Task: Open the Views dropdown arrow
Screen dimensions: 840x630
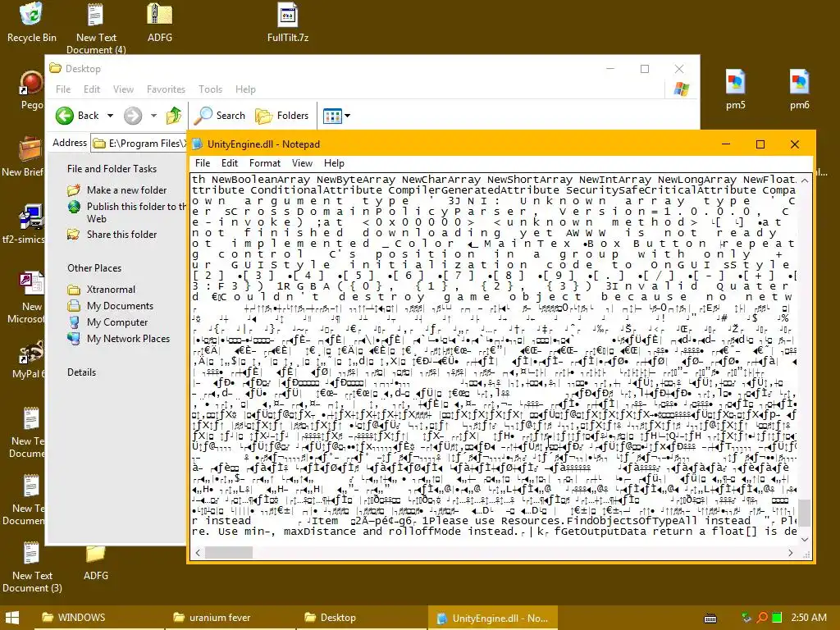Action: pos(347,116)
